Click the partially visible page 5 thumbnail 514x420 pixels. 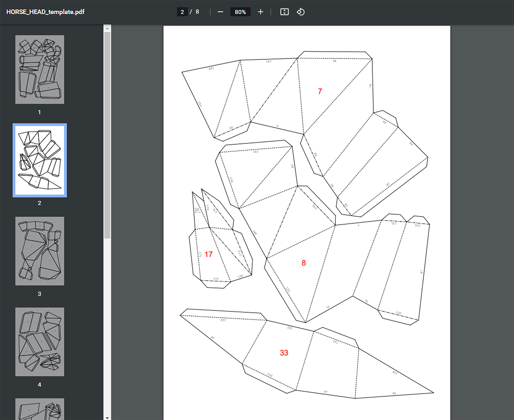[x=40, y=409]
